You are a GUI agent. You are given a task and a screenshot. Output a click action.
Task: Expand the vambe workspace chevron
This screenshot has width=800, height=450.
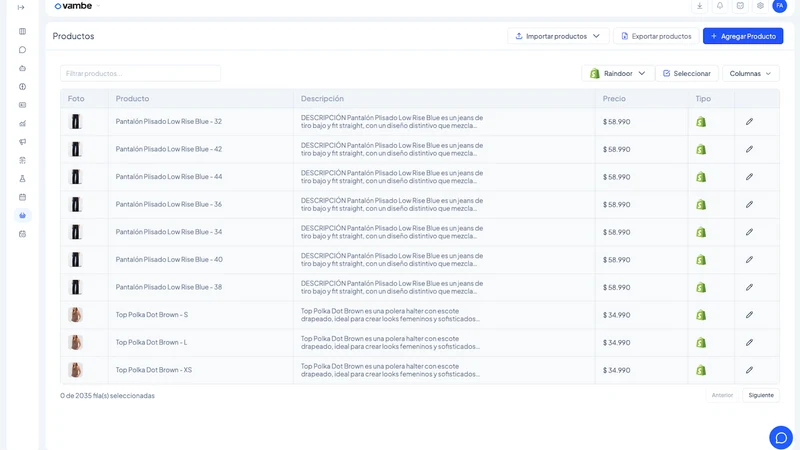pos(98,6)
